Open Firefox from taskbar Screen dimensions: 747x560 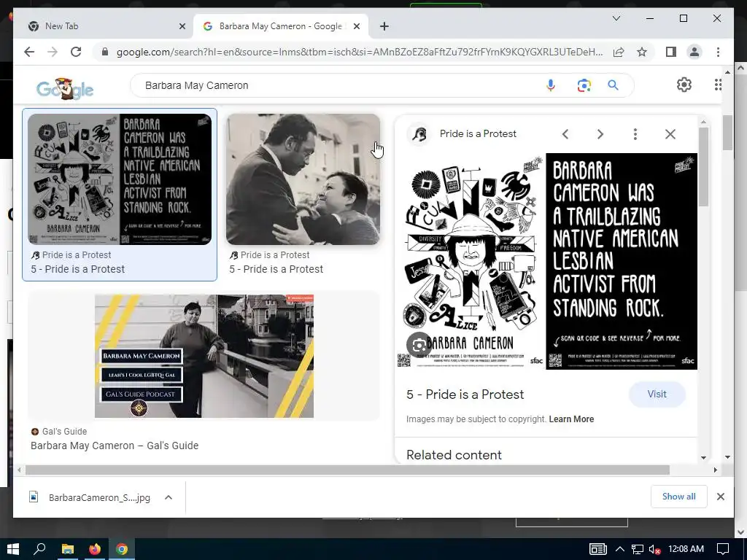click(94, 549)
